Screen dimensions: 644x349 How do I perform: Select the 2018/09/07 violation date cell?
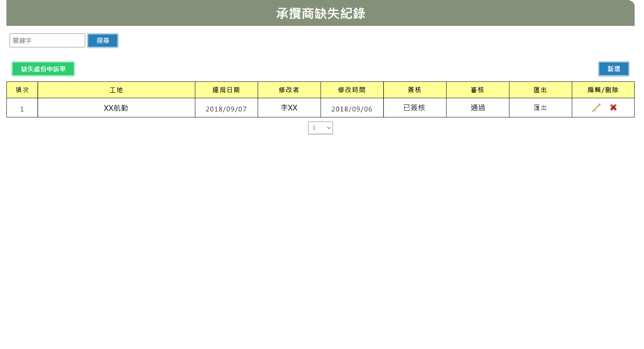click(226, 108)
